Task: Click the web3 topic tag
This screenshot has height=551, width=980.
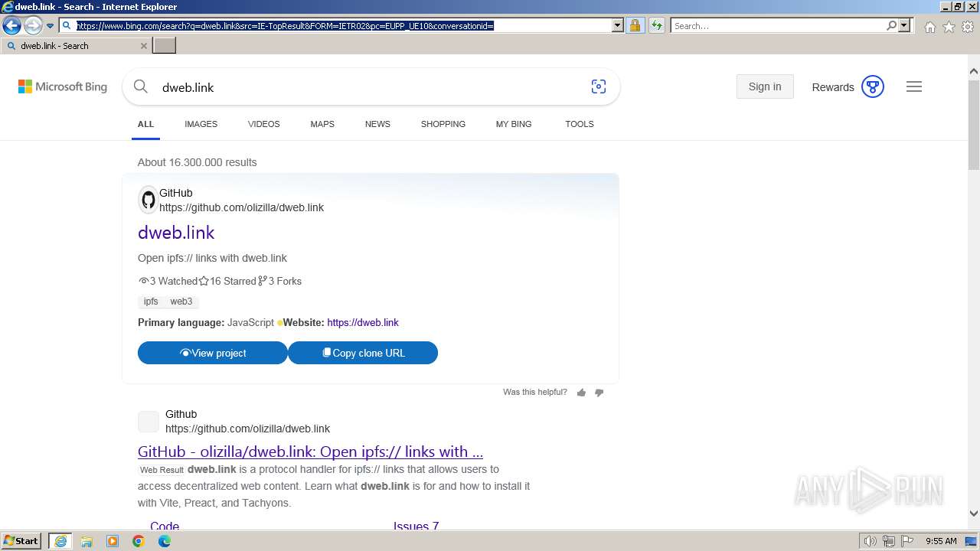Action: point(181,302)
